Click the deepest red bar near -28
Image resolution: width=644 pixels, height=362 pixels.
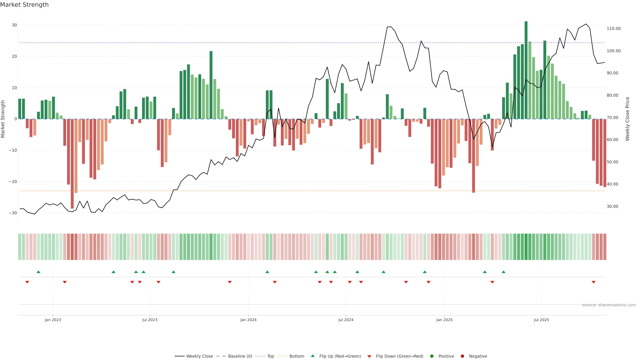pyautogui.click(x=72, y=164)
